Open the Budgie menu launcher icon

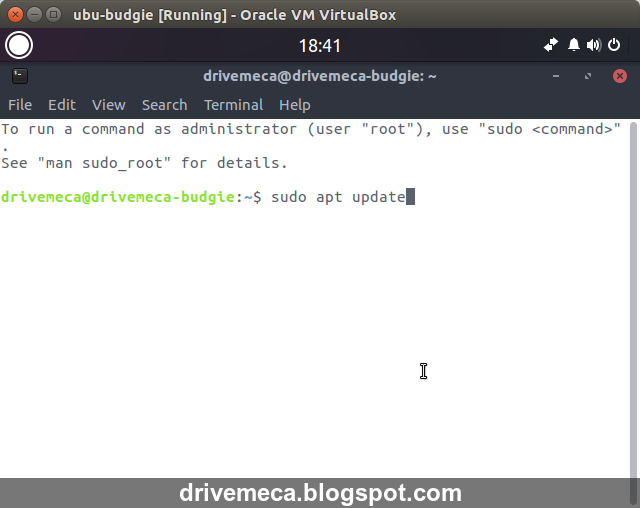pyautogui.click(x=19, y=45)
